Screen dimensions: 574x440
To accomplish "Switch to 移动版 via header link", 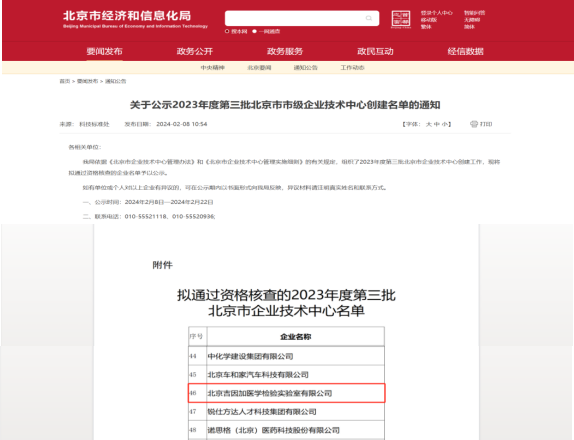I will click(429, 20).
